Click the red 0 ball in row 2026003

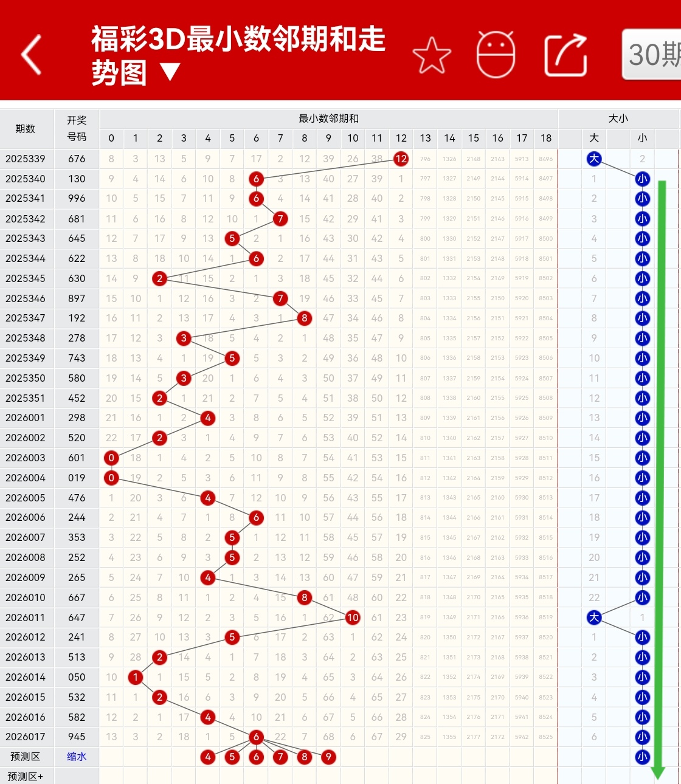point(111,458)
